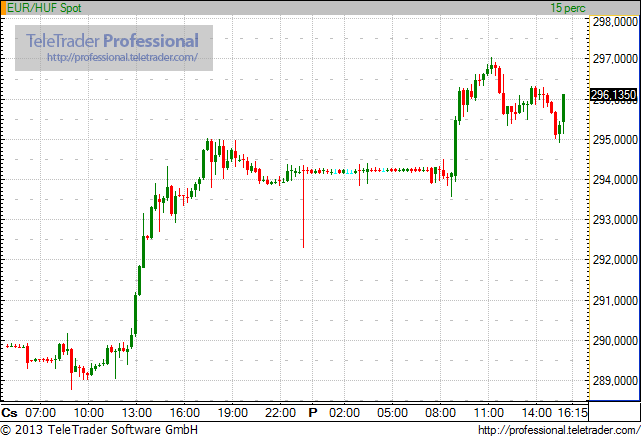Click the 05:00 time axis label
This screenshot has height=439, width=641.
coord(392,413)
